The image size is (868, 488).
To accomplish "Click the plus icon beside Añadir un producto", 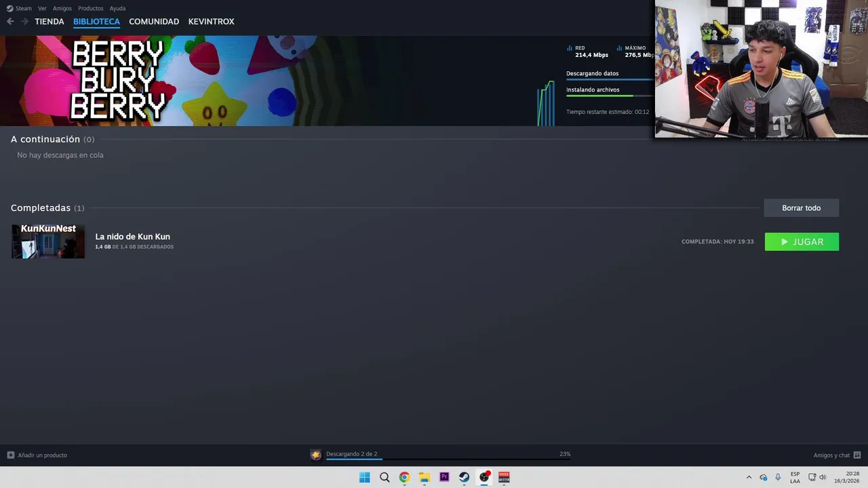I will (10, 455).
